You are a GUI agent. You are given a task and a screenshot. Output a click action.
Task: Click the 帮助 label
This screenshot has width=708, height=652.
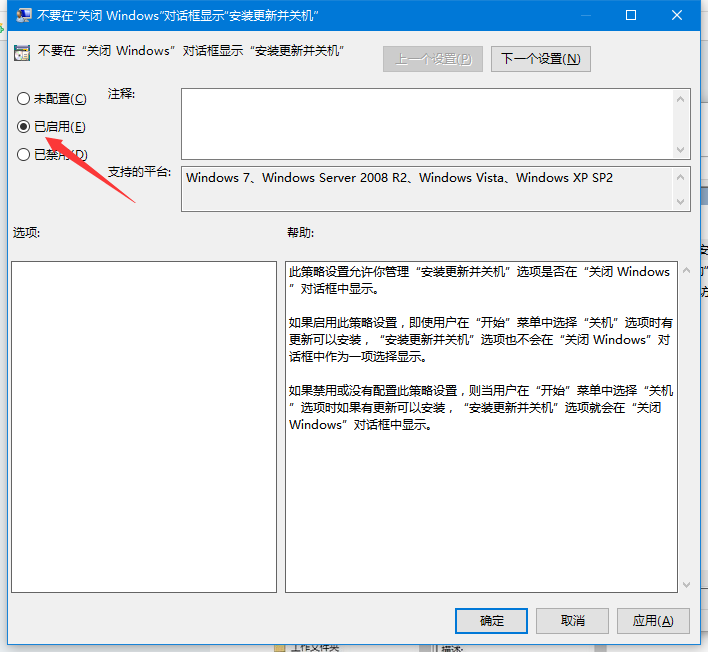(301, 233)
